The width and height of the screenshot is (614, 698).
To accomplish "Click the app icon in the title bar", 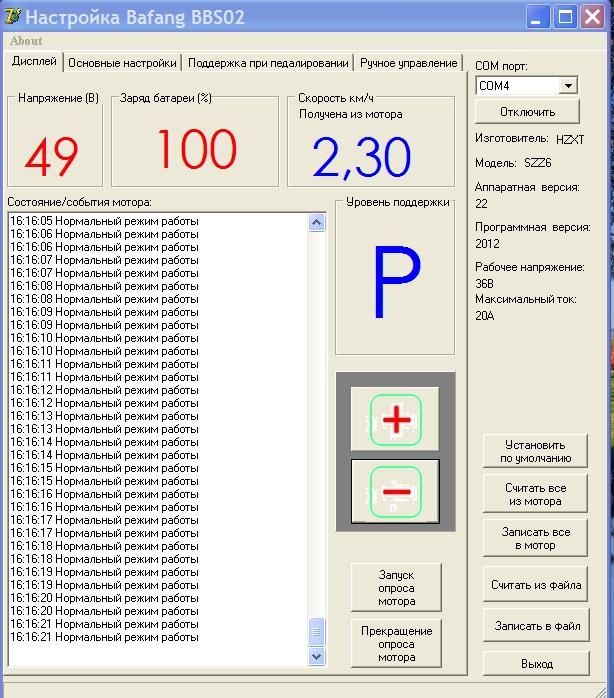I will tap(12, 16).
